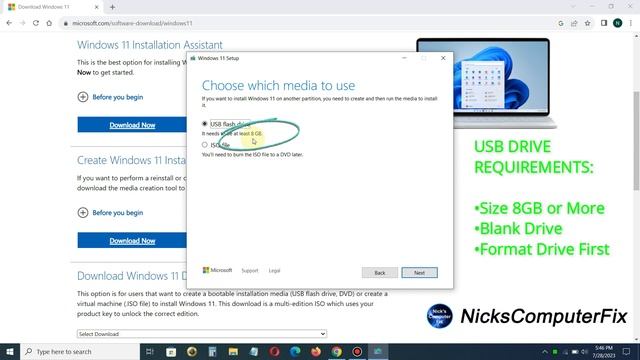Open the volume control in tray
The height and width of the screenshot is (360, 640).
[x=584, y=351]
